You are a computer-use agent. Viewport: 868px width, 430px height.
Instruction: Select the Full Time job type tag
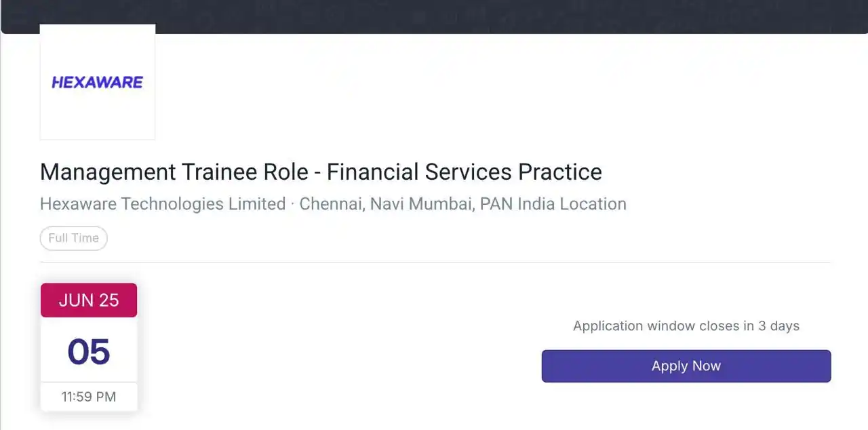73,238
